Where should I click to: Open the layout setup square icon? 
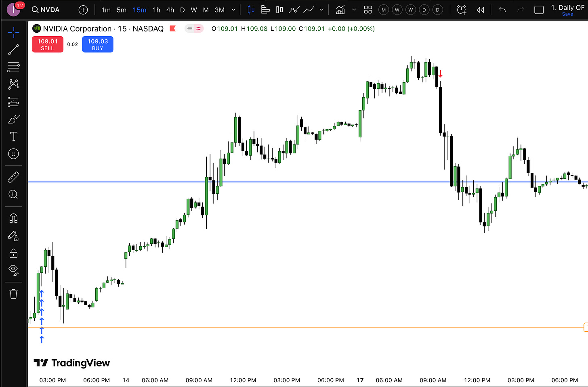pyautogui.click(x=539, y=10)
